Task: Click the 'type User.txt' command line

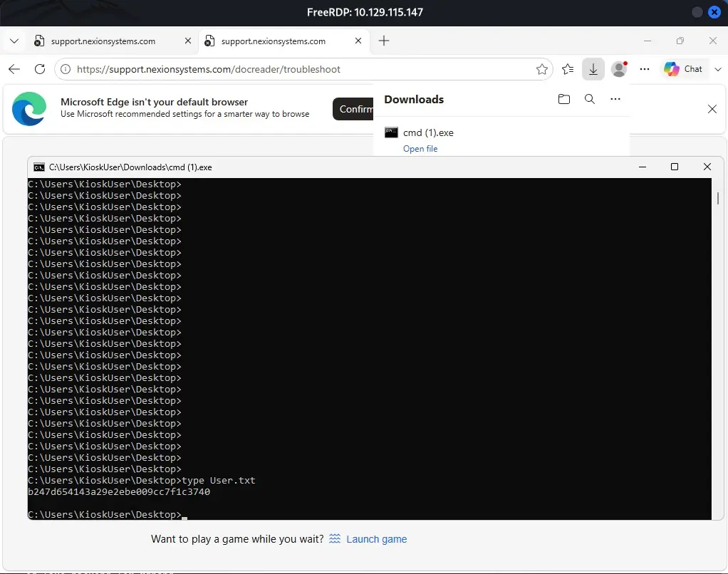Action: tap(142, 480)
